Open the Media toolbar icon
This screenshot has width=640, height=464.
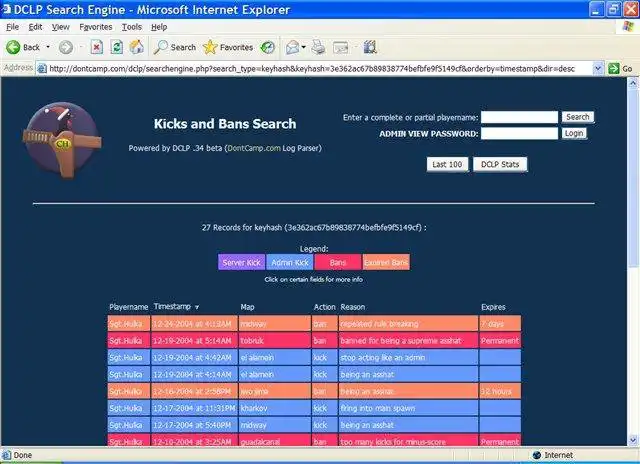267,47
